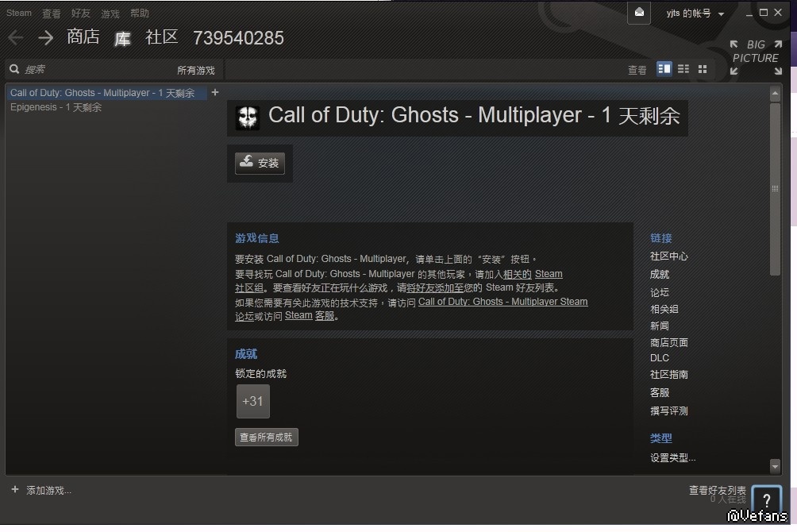Image resolution: width=797 pixels, height=532 pixels.
Task: Open the 查看 menu
Action: tap(51, 13)
